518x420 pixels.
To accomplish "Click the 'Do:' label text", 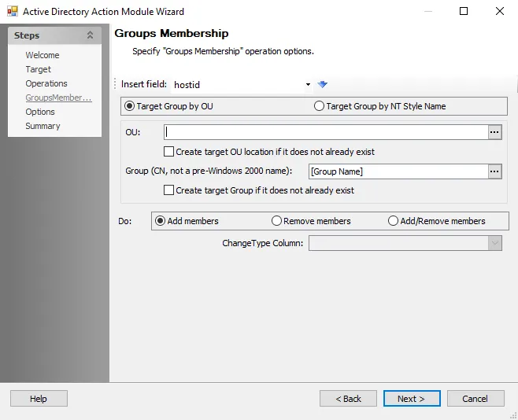I will 125,221.
